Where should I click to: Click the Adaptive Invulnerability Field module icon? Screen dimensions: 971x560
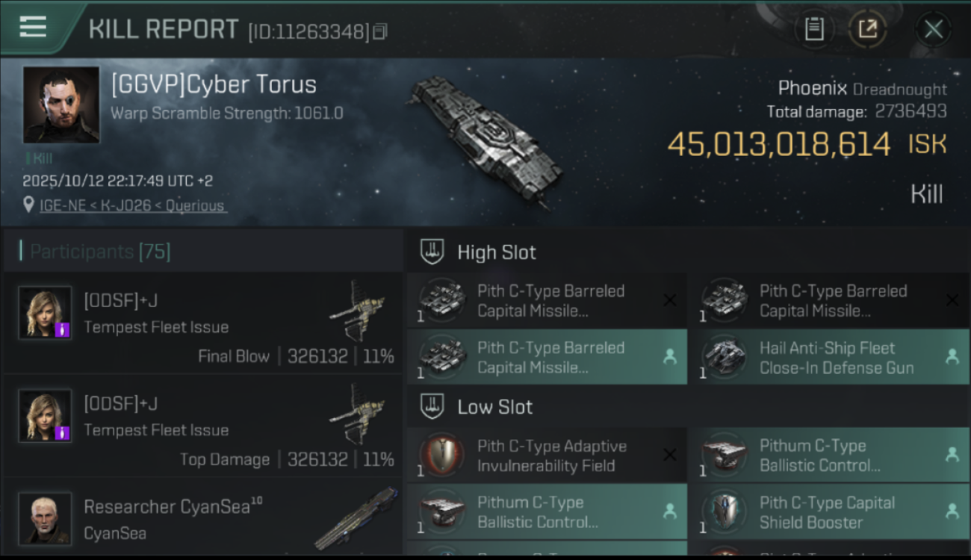click(442, 455)
